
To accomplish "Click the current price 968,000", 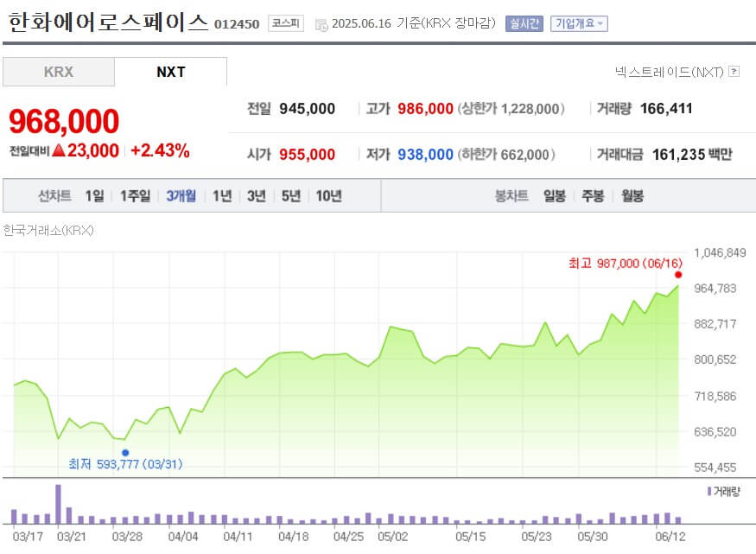I will 64,121.
